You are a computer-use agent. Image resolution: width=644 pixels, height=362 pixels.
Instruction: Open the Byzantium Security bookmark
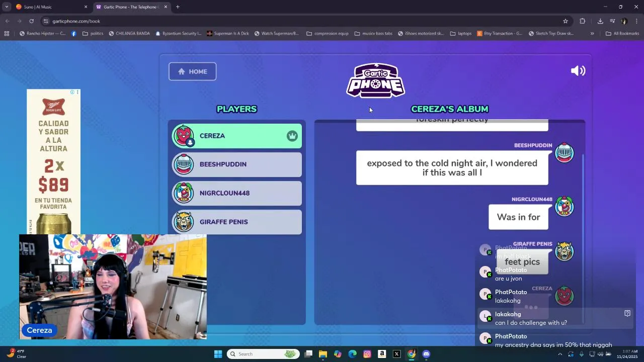point(179,34)
